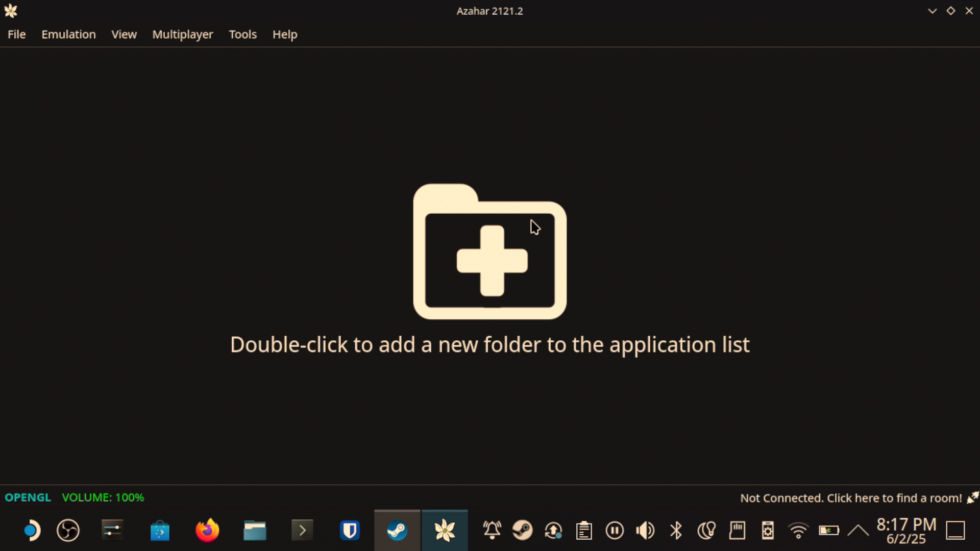The height and width of the screenshot is (551, 980).
Task: Open the View menu
Action: (124, 34)
